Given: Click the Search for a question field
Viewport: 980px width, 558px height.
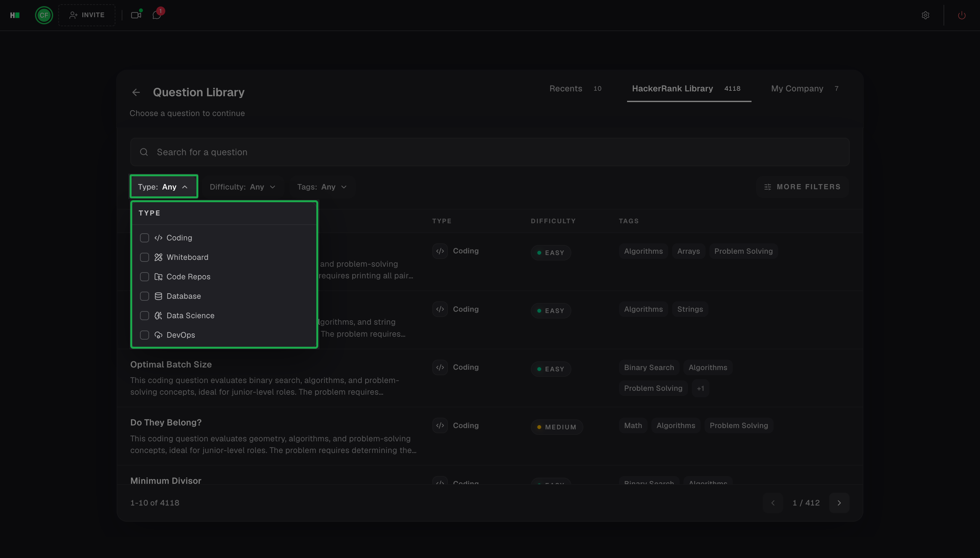Looking at the screenshot, I should [x=490, y=152].
